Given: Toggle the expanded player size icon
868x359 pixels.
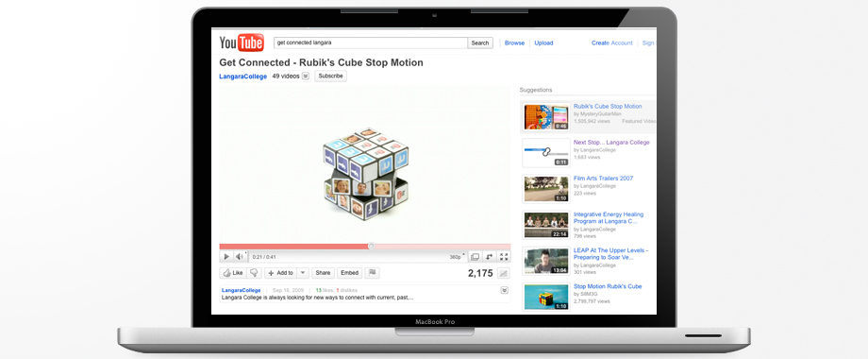Looking at the screenshot, I should pyautogui.click(x=475, y=257).
